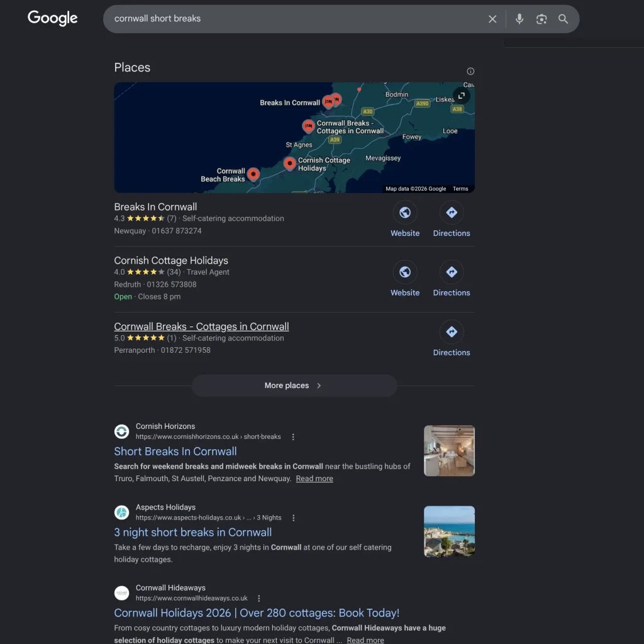Open the Aspects Holidays coastal thumbnail
Screen dimensions: 644x644
point(449,531)
